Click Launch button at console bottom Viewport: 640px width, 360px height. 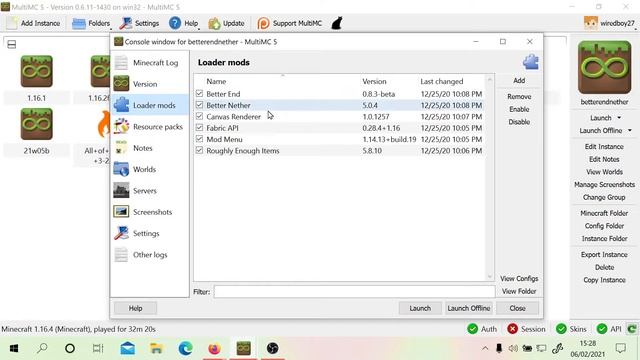420,308
